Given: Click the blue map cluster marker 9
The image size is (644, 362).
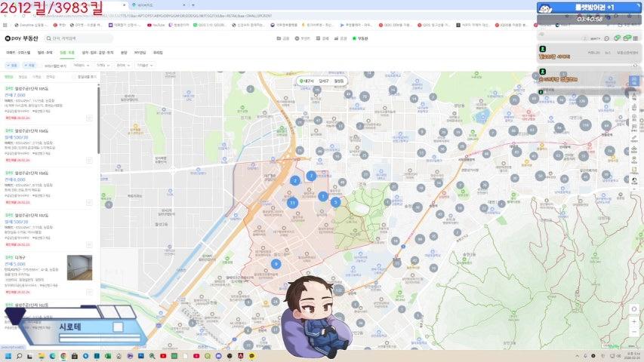Looking at the screenshot, I should pyautogui.click(x=276, y=264).
